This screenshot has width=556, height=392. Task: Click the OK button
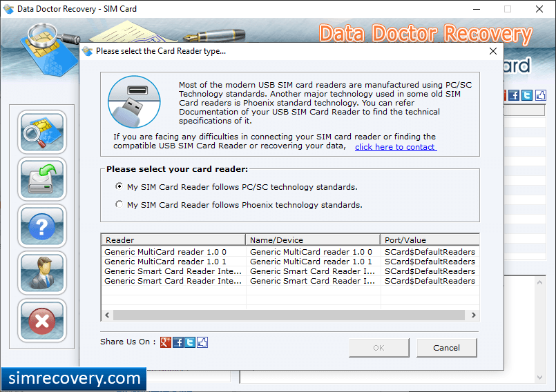(378, 348)
